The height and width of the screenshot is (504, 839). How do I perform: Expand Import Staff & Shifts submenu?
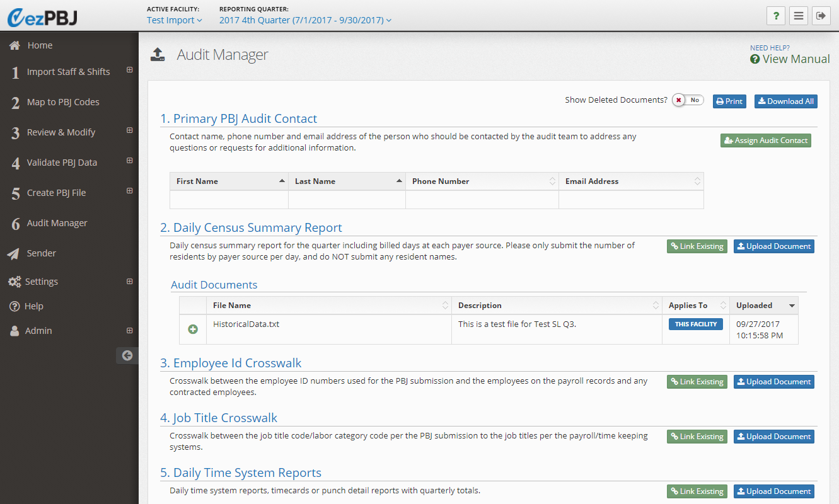click(x=129, y=70)
